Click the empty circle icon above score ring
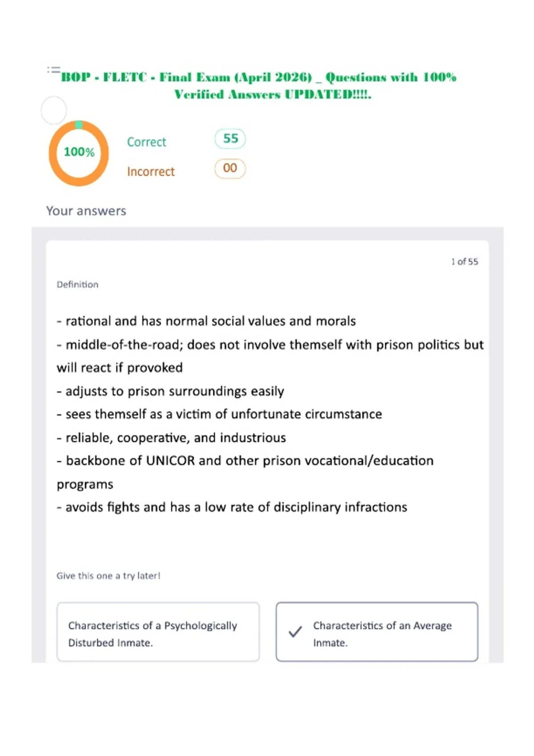Viewport: 534px width, 756px height. pyautogui.click(x=54, y=110)
